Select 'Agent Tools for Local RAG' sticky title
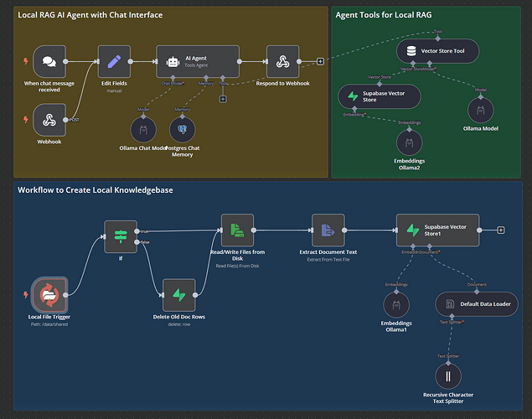The image size is (532, 419). (x=384, y=15)
